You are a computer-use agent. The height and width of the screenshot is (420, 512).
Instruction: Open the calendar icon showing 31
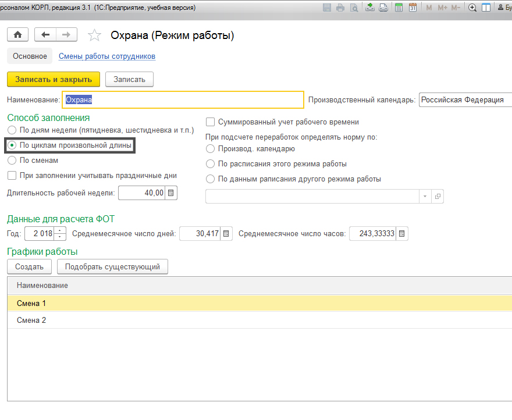tap(413, 8)
